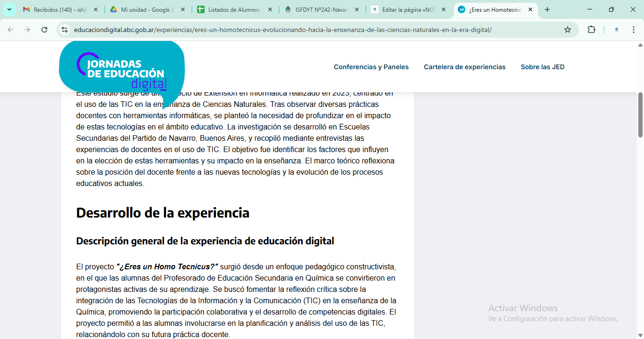The width and height of the screenshot is (644, 339).
Task: Open the browser profile avatar
Action: pyautogui.click(x=616, y=30)
